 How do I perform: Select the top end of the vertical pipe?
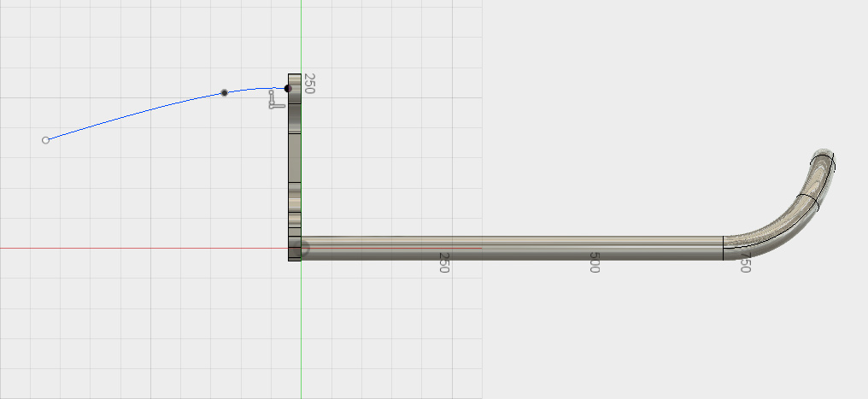coord(295,77)
